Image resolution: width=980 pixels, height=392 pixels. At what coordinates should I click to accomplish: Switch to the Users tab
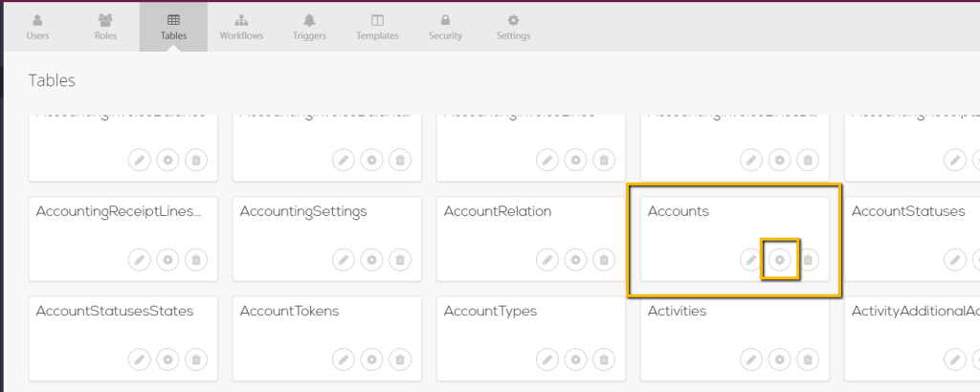[37, 27]
